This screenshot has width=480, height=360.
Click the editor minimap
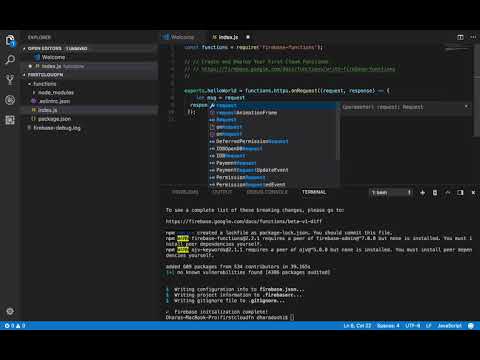click(457, 50)
